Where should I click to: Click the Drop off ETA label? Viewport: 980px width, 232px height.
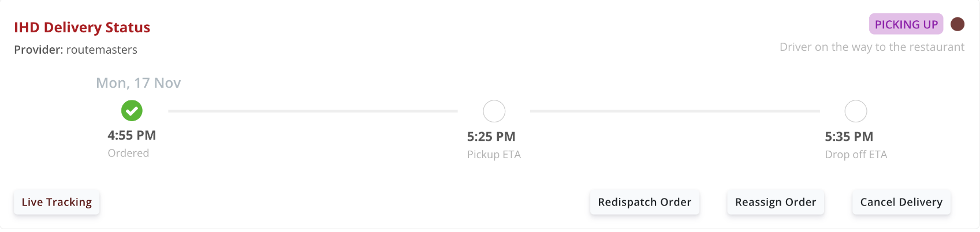click(x=856, y=155)
